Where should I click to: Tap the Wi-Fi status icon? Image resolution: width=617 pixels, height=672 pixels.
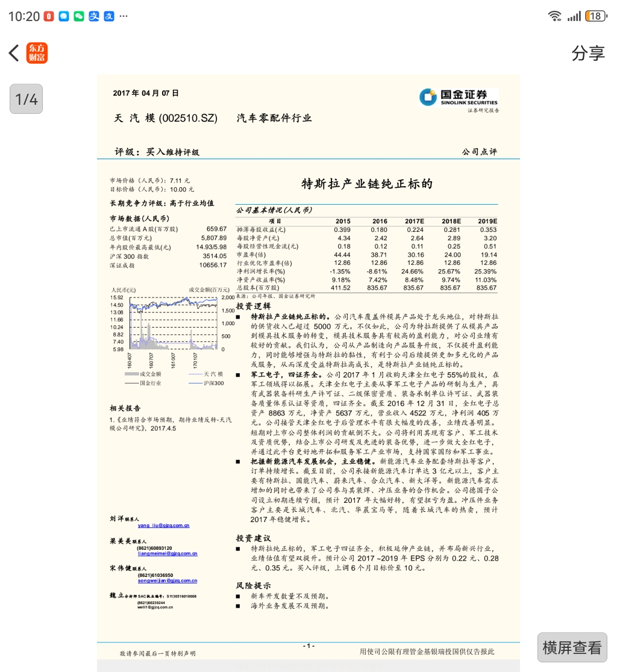[x=555, y=16]
